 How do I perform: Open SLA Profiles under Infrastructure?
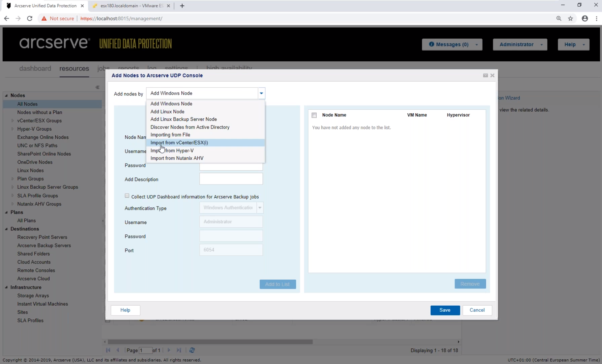(x=30, y=320)
